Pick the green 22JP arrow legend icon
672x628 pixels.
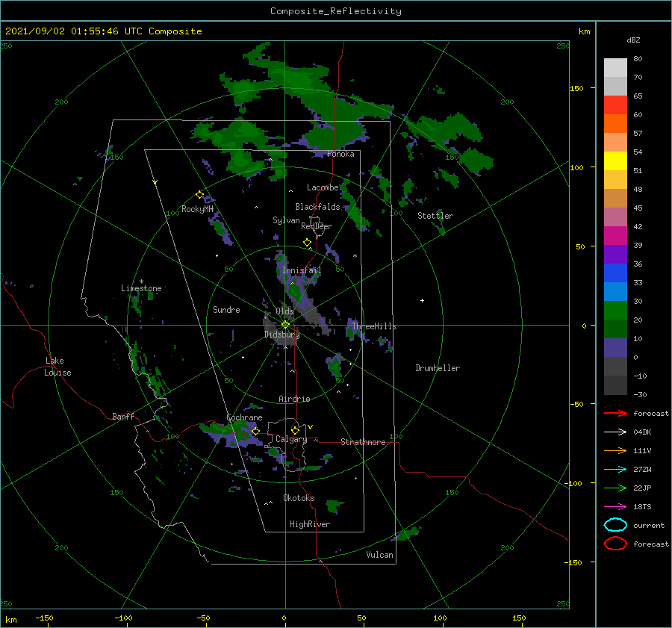point(615,488)
